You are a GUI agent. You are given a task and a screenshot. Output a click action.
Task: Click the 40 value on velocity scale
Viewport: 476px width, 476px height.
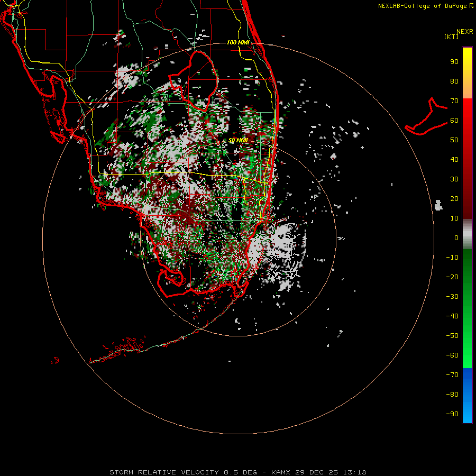point(454,160)
